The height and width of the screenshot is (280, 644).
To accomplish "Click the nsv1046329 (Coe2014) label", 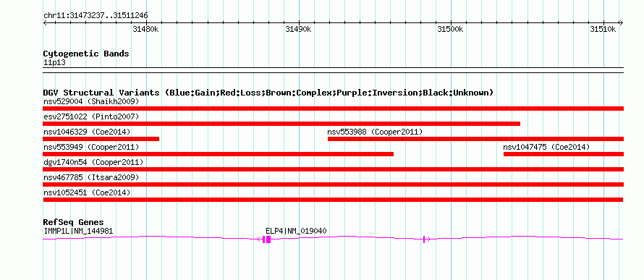I will (x=87, y=132).
